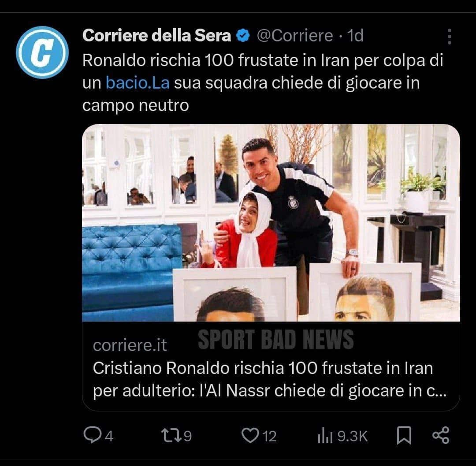Like the tweet with the heart icon
This screenshot has height=466, width=476.
click(x=250, y=436)
